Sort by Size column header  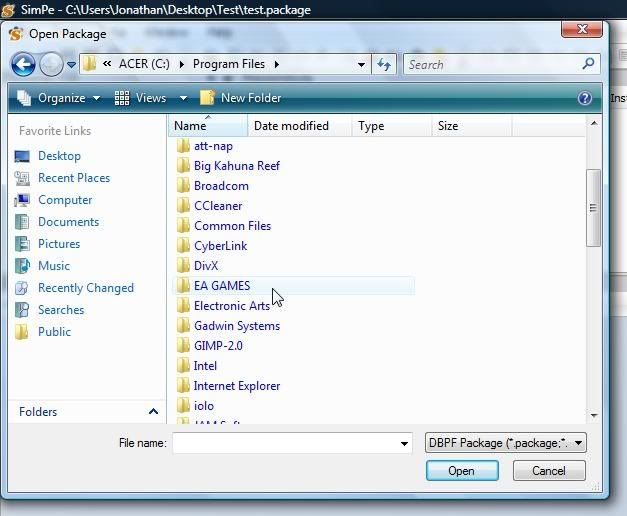472,126
